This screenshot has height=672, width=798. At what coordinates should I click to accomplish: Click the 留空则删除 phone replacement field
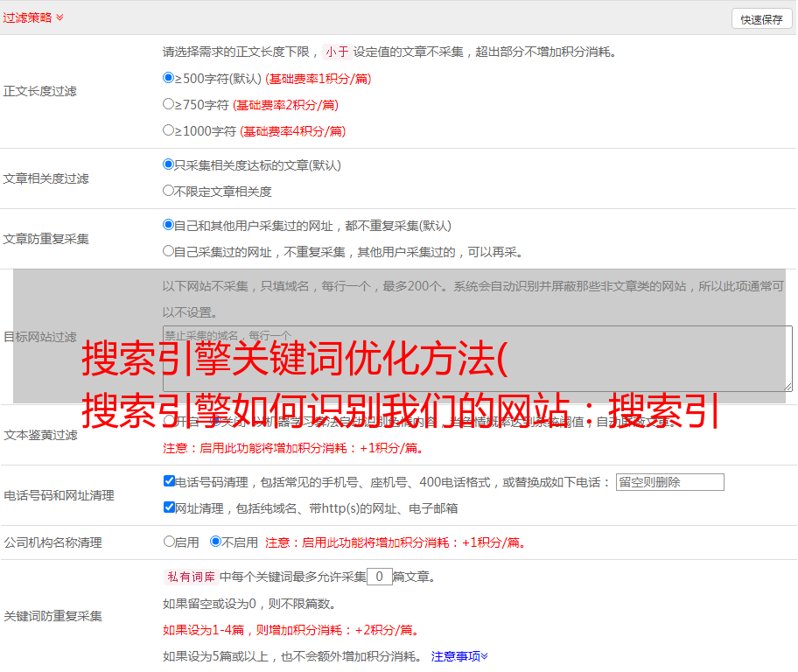tap(669, 482)
